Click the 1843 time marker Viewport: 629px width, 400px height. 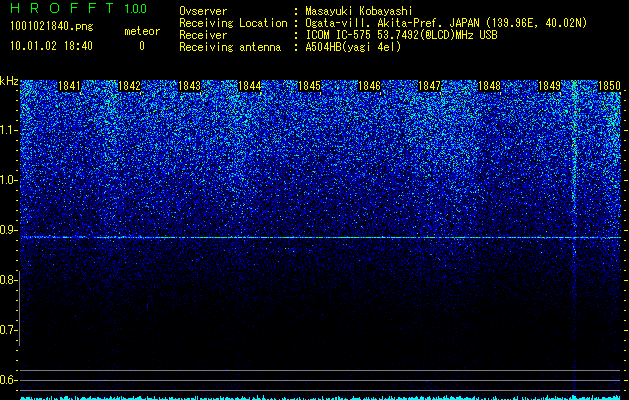coord(189,86)
